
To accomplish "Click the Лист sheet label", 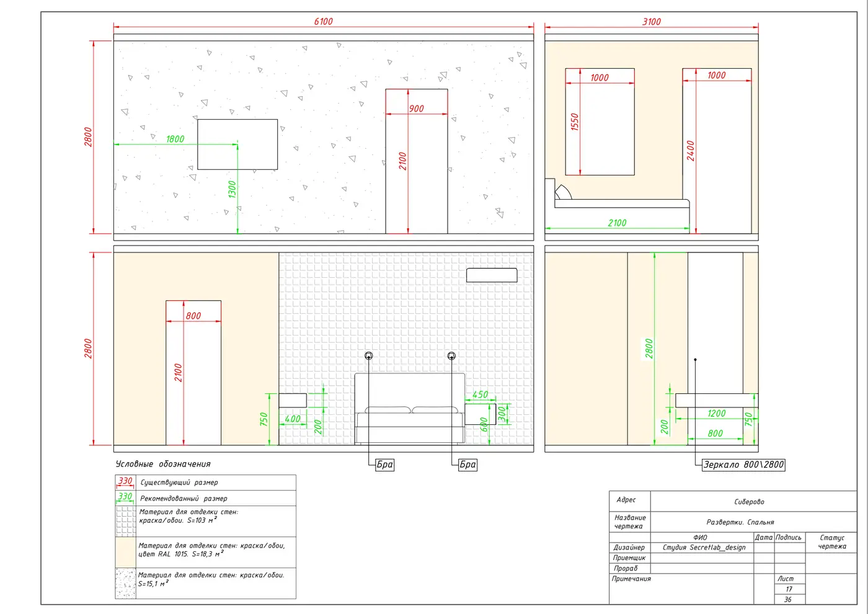I will pos(786,579).
